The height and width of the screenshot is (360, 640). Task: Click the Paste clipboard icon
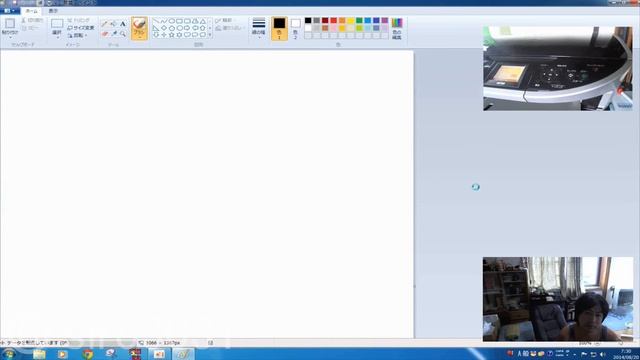point(10,23)
